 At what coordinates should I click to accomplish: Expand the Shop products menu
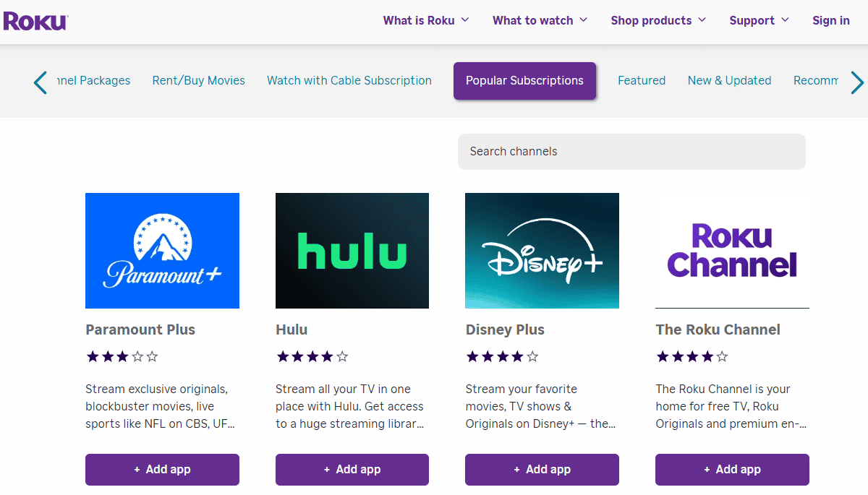coord(658,20)
